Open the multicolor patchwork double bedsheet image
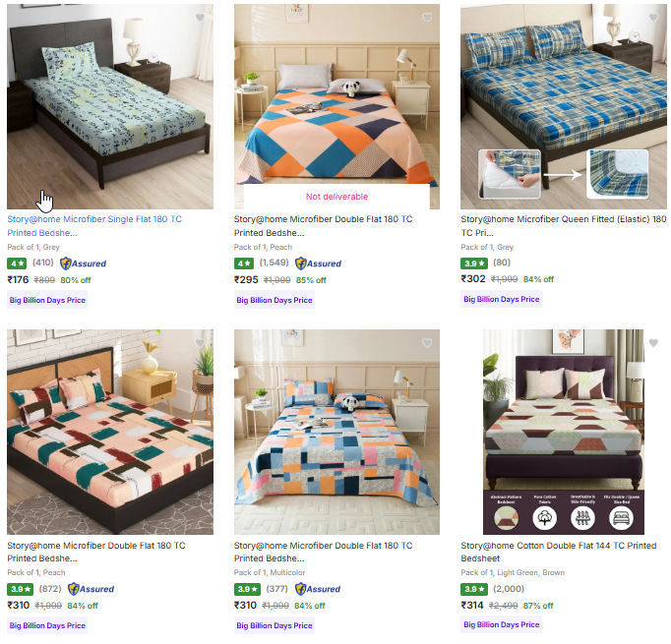Viewport: 671px width, 644px height. 336,432
